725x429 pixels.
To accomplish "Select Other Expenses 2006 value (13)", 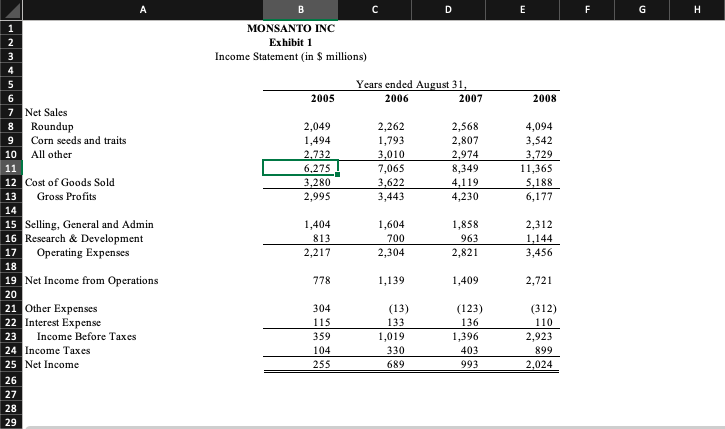I will pyautogui.click(x=399, y=308).
